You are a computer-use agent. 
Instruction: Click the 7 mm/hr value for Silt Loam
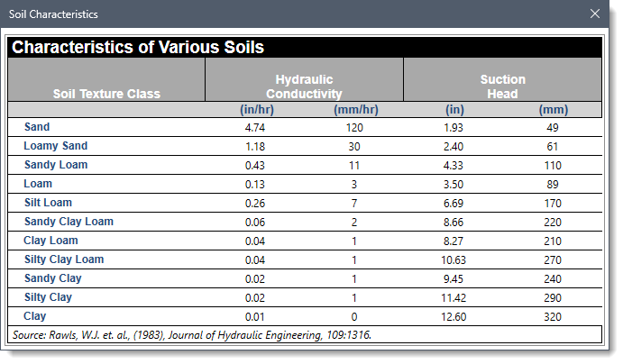click(x=354, y=204)
